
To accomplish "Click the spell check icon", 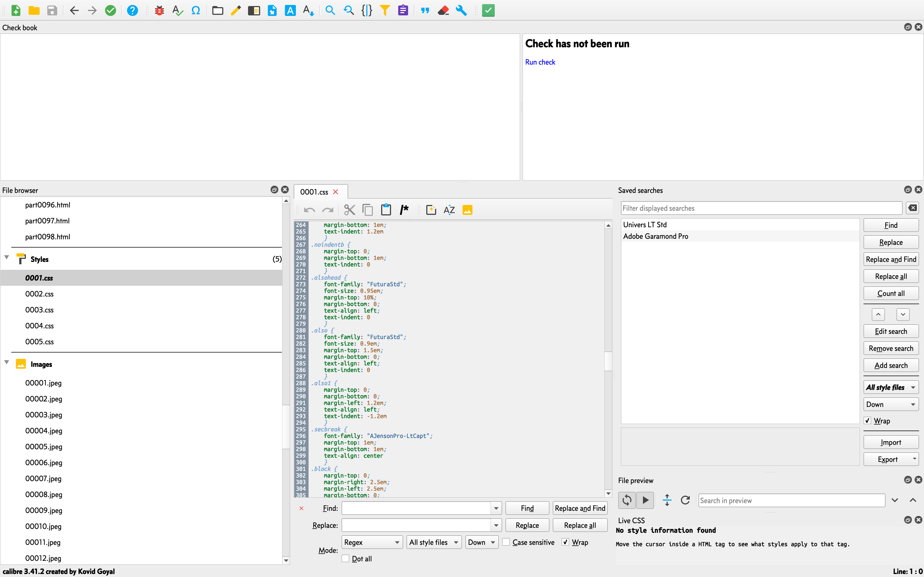I will tap(177, 10).
